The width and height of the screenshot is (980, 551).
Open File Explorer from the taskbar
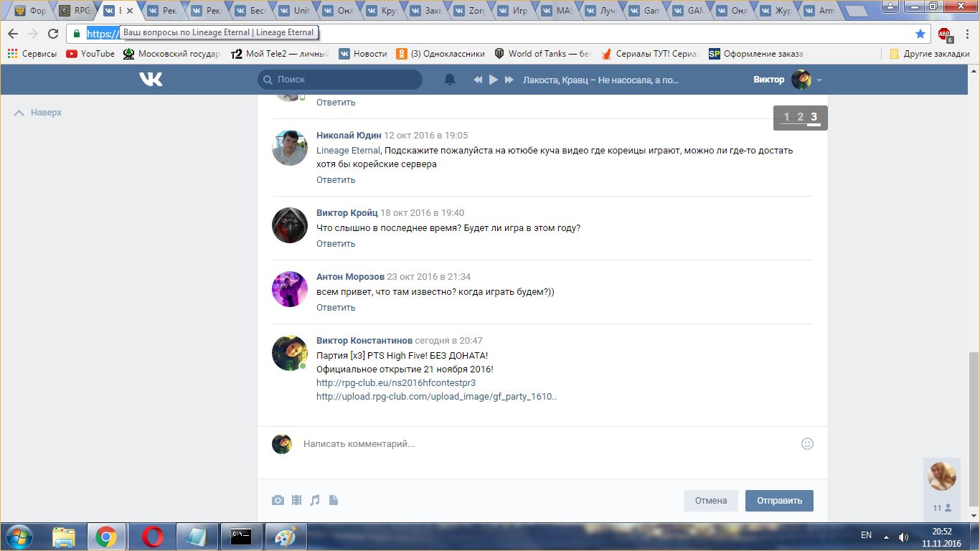pos(64,537)
